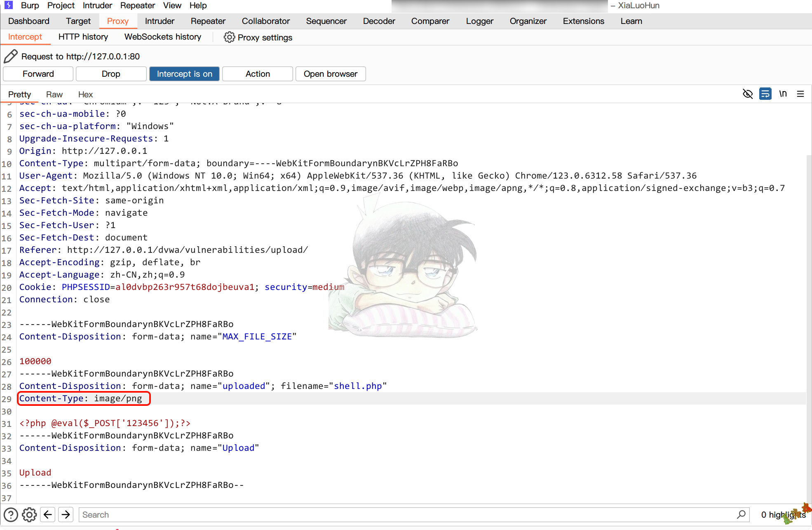The image size is (812, 530).
Task: Switch to the Dashboard tab
Action: coord(29,21)
